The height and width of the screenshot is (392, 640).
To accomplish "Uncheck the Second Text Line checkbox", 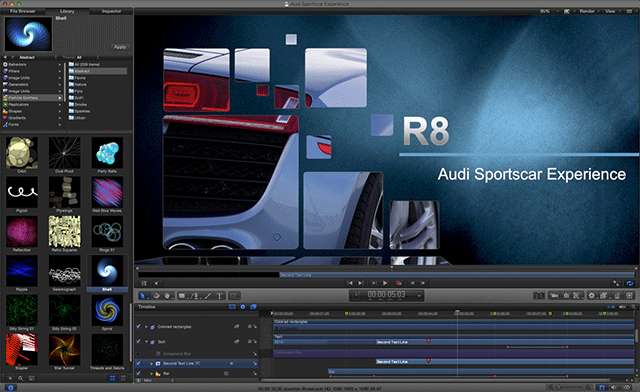I will click(138, 363).
